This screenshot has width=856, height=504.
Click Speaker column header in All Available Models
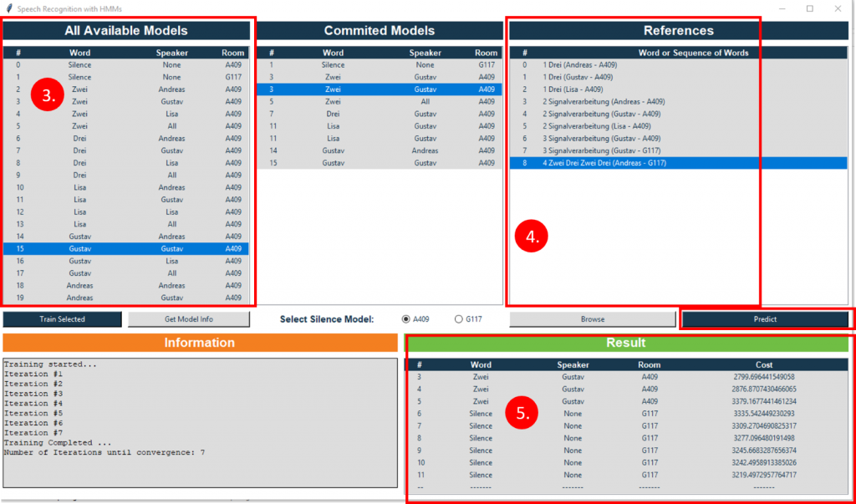tap(172, 53)
